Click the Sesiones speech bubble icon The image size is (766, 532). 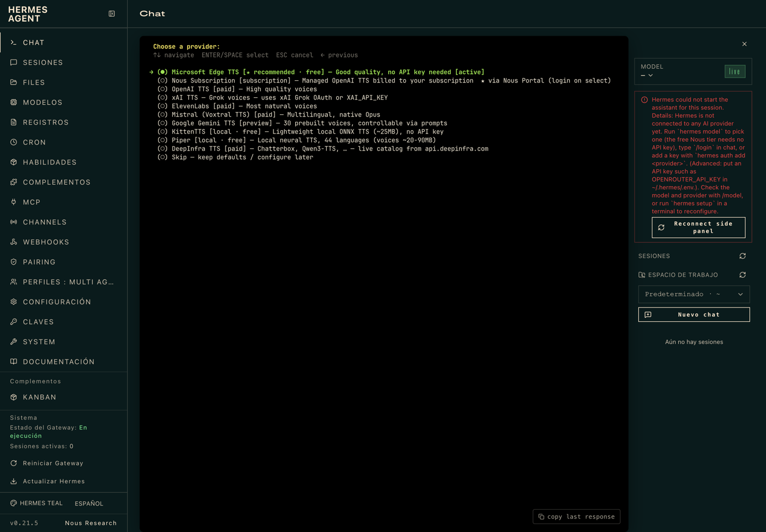pos(14,62)
